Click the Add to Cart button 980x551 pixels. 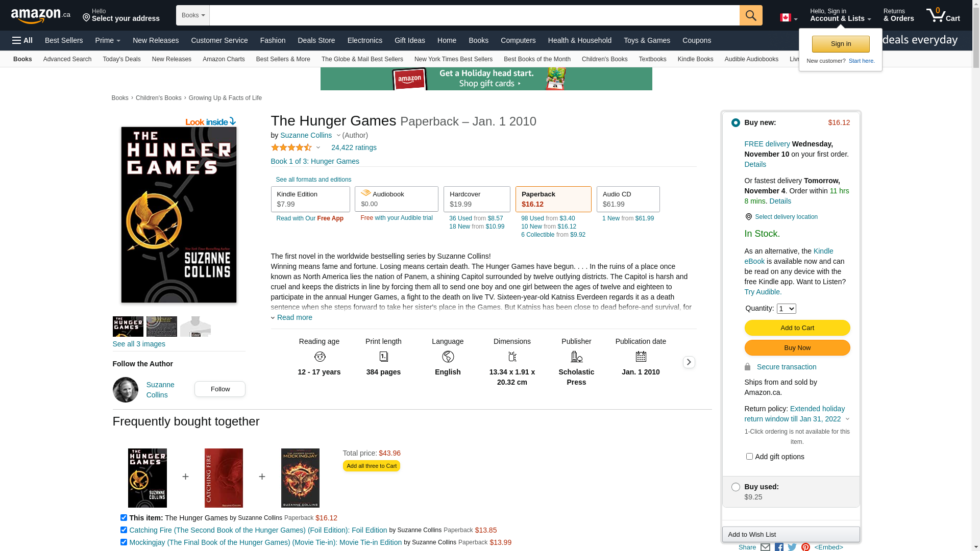pos(797,328)
